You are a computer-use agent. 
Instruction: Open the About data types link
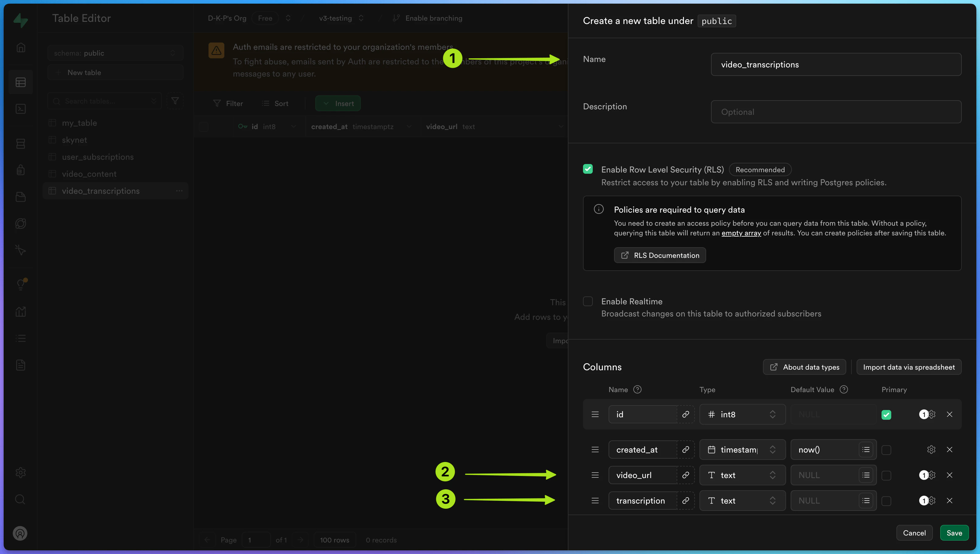[x=804, y=367]
